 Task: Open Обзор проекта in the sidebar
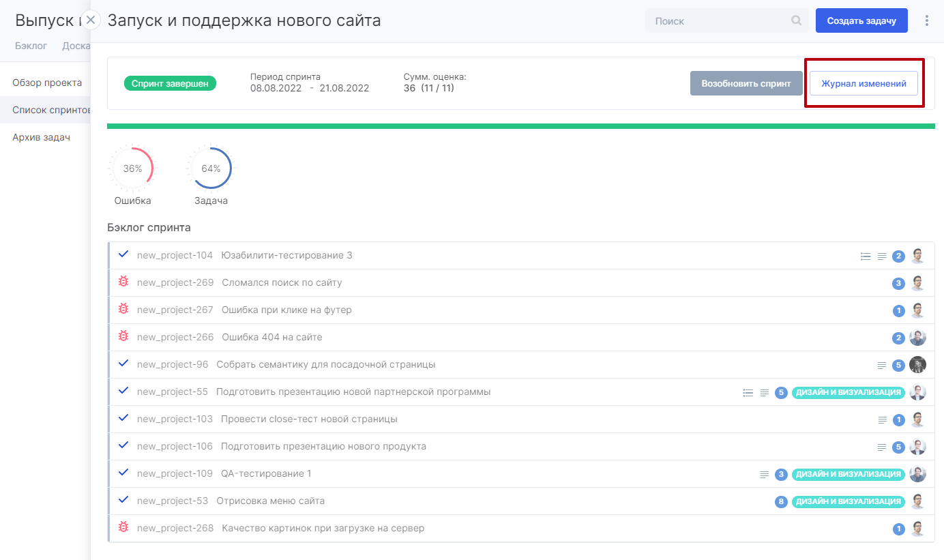[47, 83]
